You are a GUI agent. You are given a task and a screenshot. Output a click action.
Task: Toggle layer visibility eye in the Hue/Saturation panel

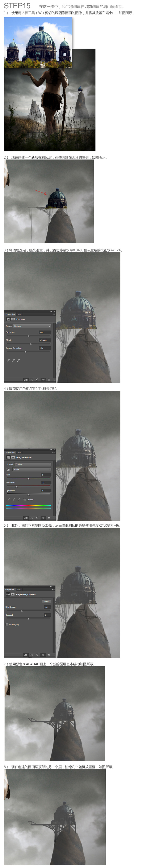[44, 518]
